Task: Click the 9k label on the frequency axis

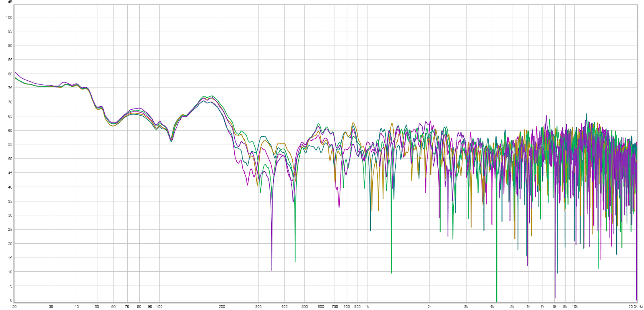Action: 565,306
